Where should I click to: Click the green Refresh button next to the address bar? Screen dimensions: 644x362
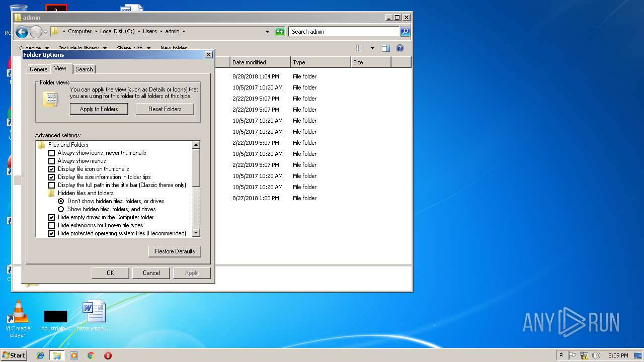280,32
